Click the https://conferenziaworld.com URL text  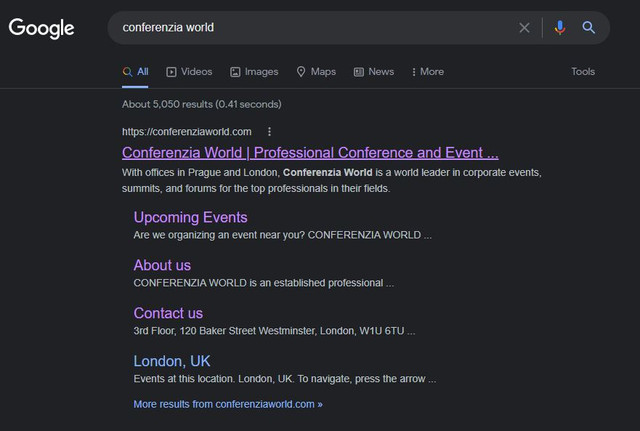coord(187,132)
